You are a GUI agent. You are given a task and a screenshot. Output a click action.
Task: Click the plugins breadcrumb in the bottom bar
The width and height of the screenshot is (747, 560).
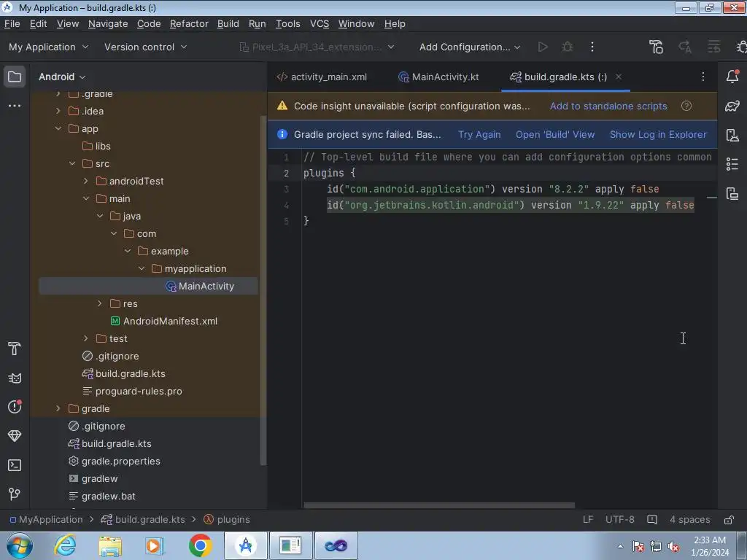tap(227, 519)
